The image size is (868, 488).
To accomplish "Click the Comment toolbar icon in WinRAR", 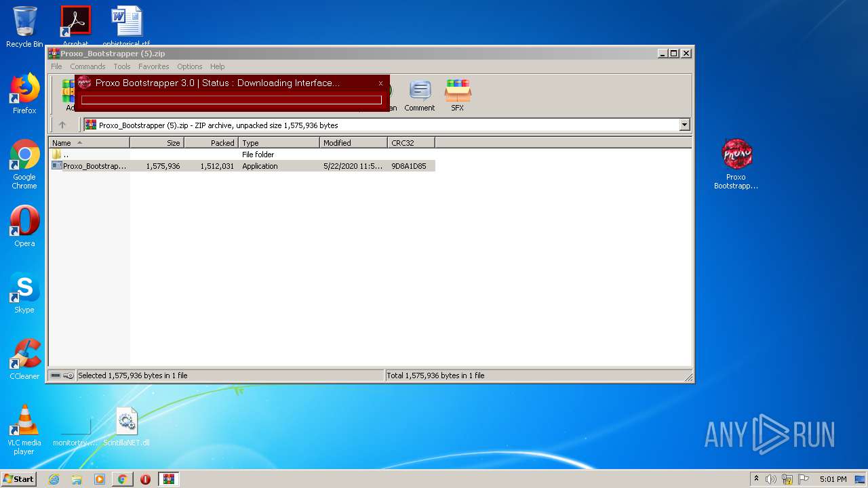I will [x=419, y=96].
